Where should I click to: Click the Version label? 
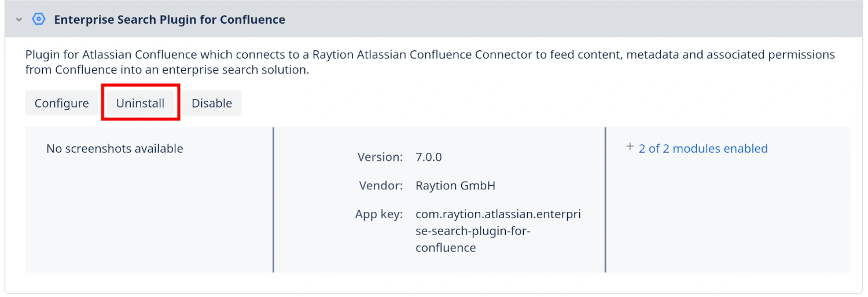380,157
